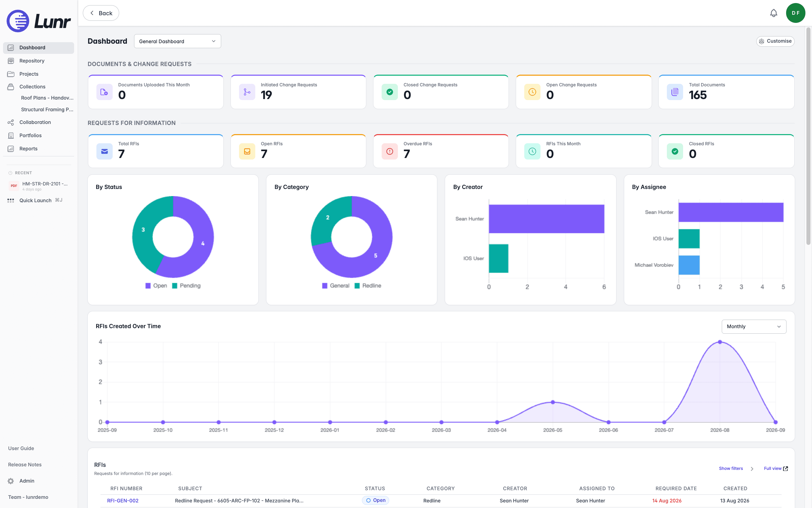812x508 pixels.
Task: Open Roof Plans - Handover collection
Action: [47, 98]
